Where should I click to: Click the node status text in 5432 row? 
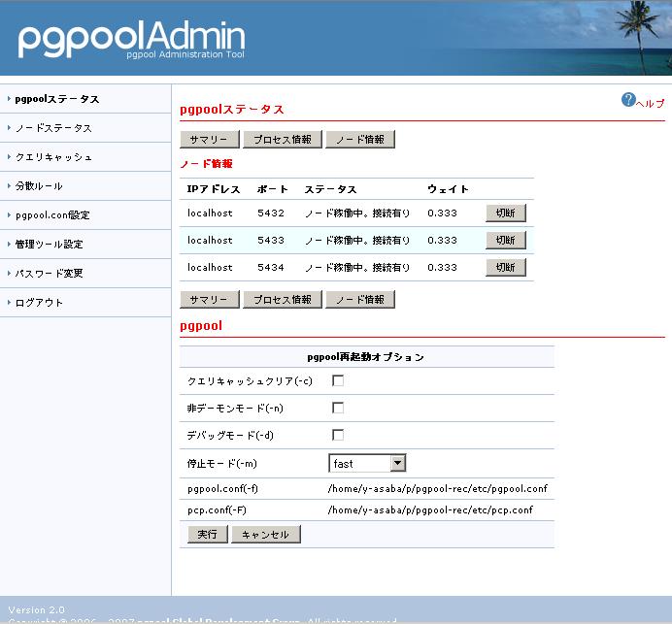tap(357, 213)
